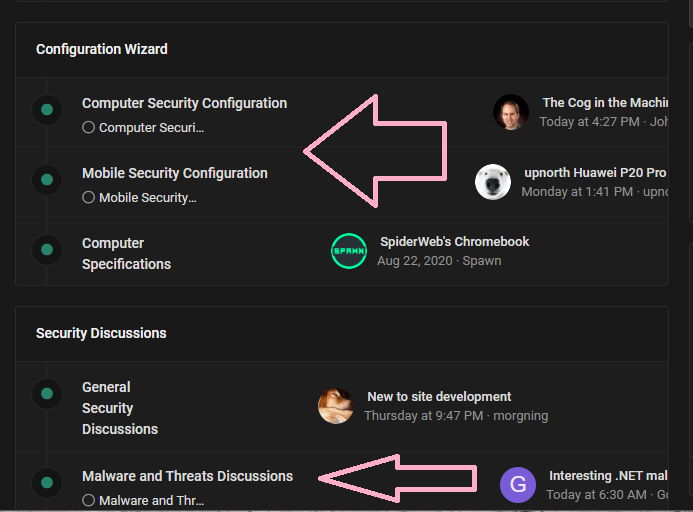Select the Mobile Security… sub-forum link
The height and width of the screenshot is (512, 693).
tap(147, 198)
